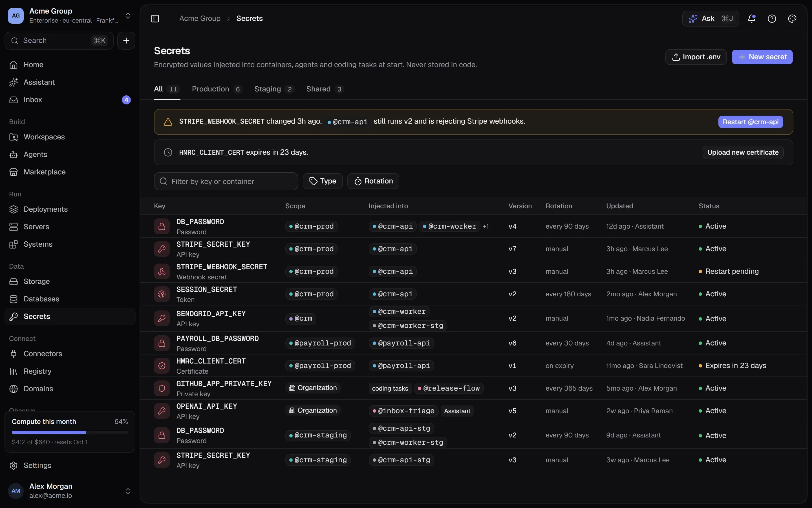Click the sidebar Search box
812x508 pixels.
pos(59,41)
